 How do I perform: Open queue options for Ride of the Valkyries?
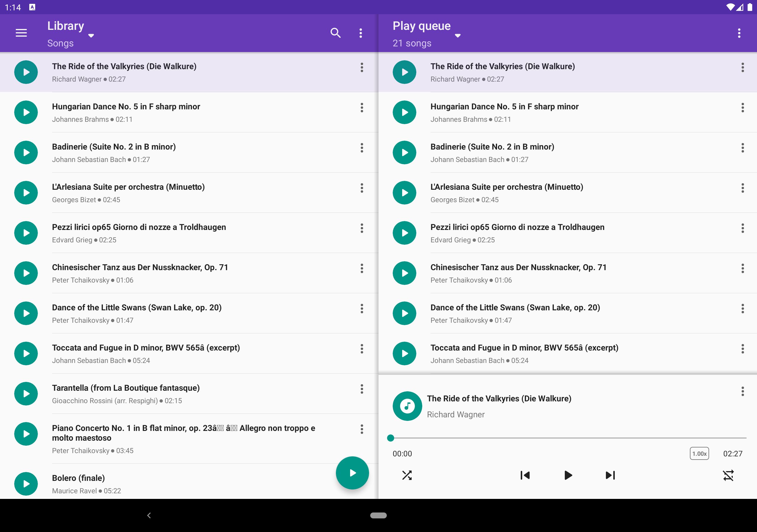743,68
